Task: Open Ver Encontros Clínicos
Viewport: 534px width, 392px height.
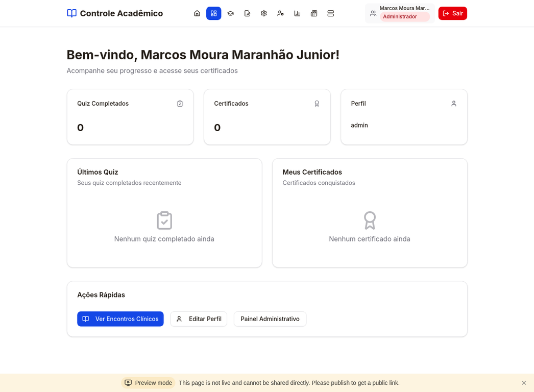Action: click(120, 318)
